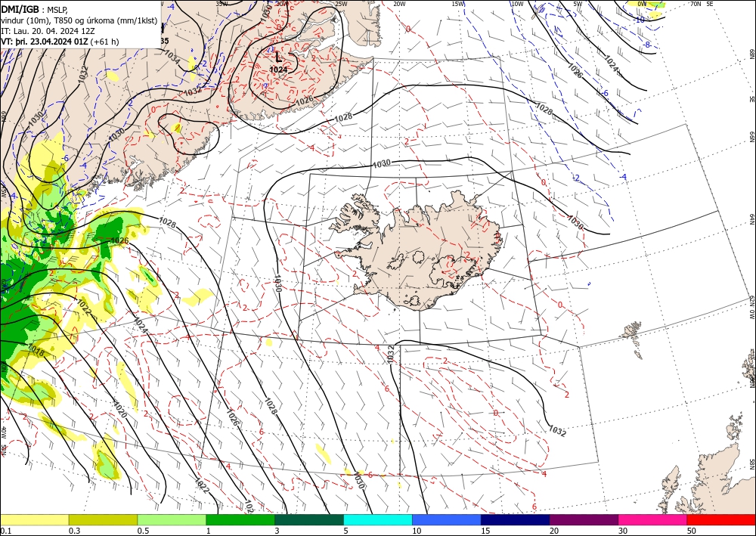The image size is (756, 536).
Task: Click the "50" legend value
Action: tap(692, 531)
